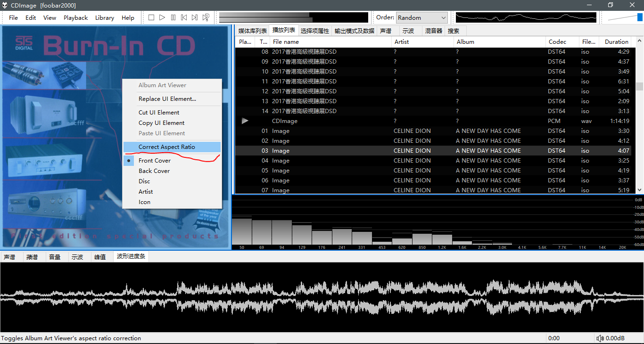Viewport: 644px width, 344px height.
Task: Switch to the 混音器 tab
Action: [433, 31]
